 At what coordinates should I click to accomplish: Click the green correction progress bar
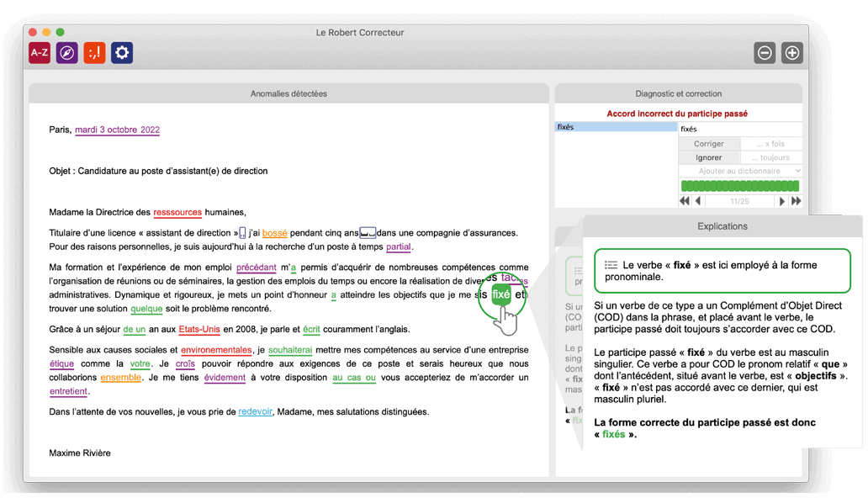point(740,186)
